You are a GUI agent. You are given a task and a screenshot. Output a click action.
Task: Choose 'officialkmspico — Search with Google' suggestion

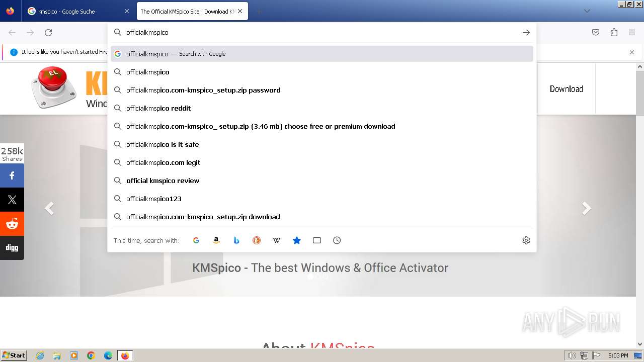322,54
